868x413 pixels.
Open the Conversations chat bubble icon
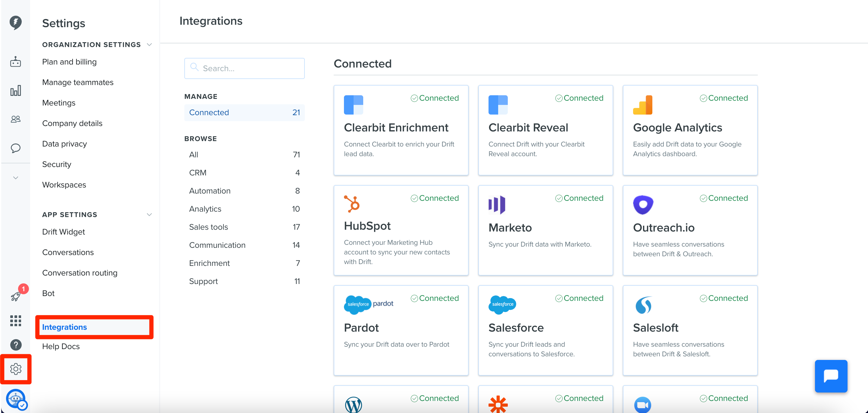tap(15, 148)
